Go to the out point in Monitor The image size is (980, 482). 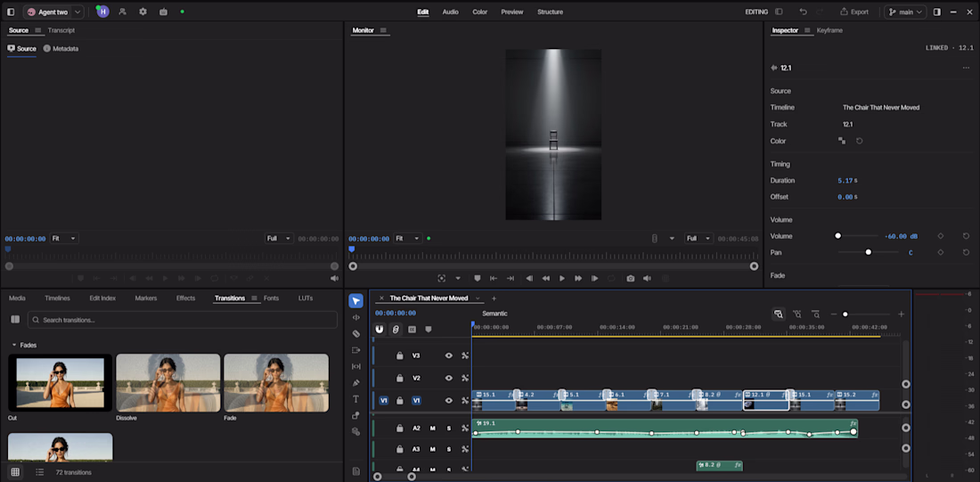[510, 278]
